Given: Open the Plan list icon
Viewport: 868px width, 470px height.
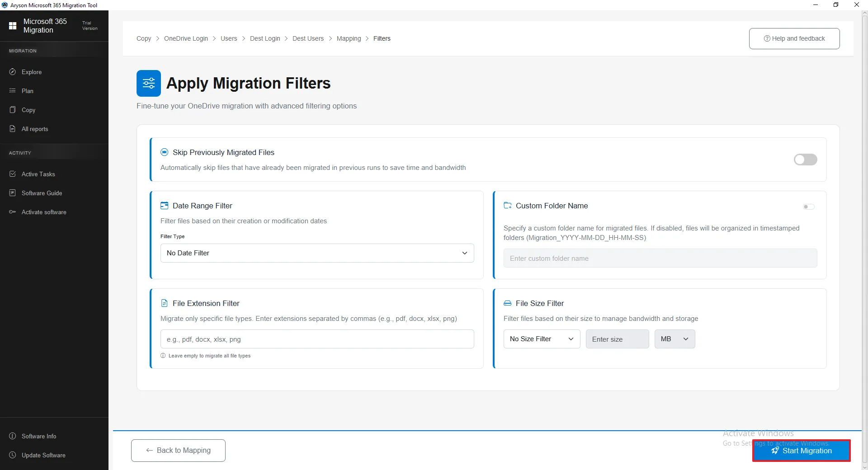Looking at the screenshot, I should pyautogui.click(x=13, y=91).
